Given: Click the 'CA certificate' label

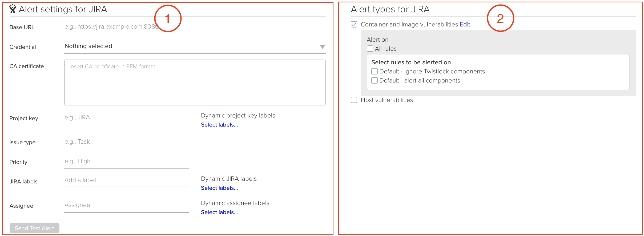Looking at the screenshot, I should click(27, 66).
